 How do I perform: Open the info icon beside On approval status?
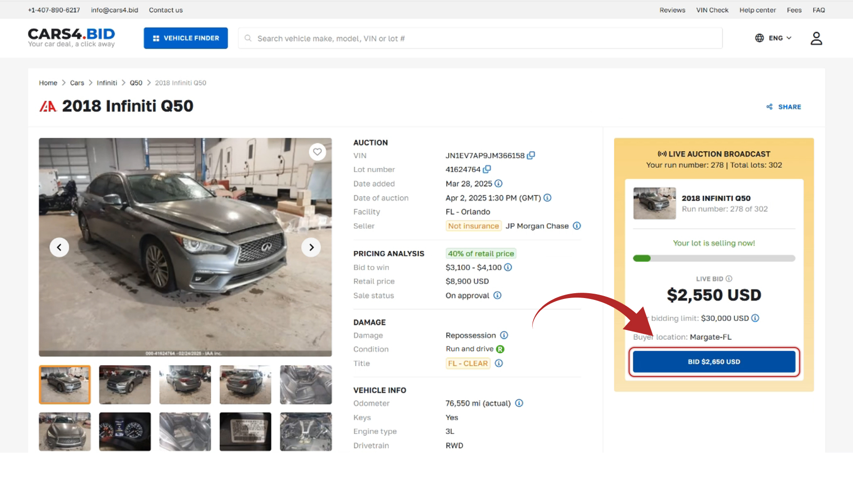point(497,296)
